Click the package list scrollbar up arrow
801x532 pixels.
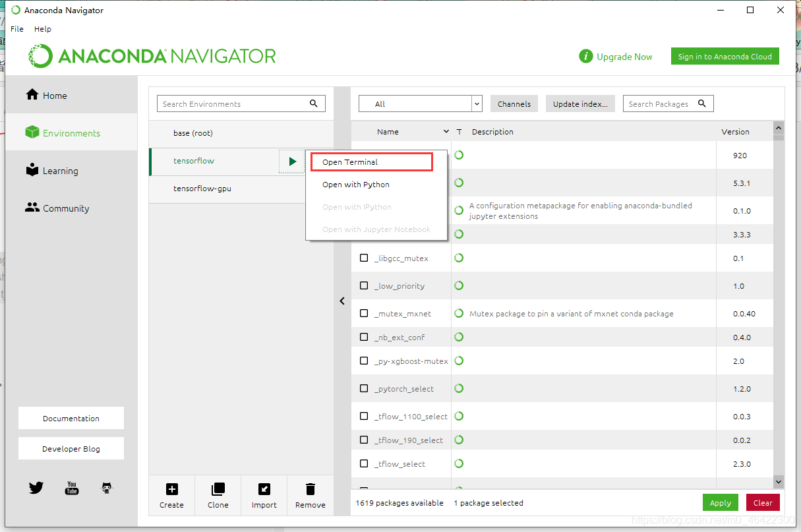(x=779, y=128)
